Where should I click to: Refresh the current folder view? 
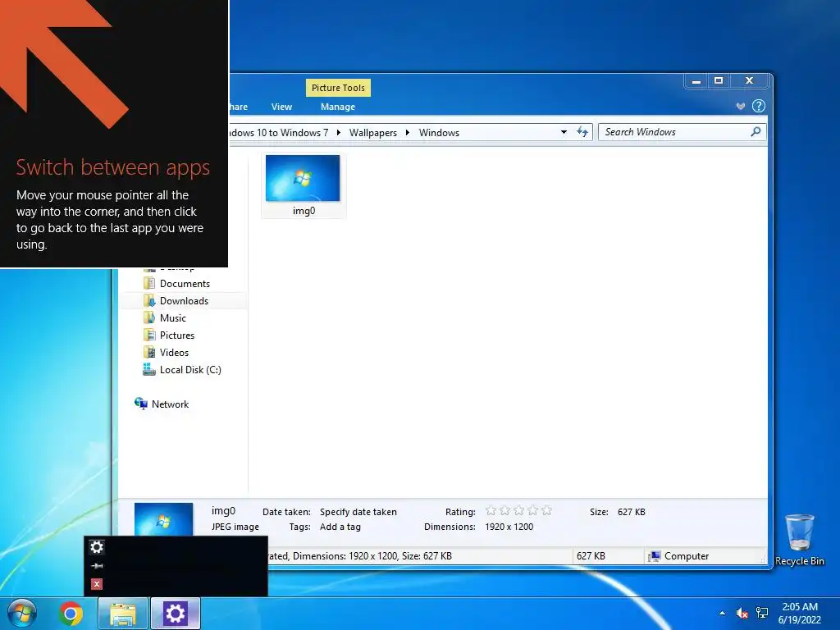[x=582, y=132]
